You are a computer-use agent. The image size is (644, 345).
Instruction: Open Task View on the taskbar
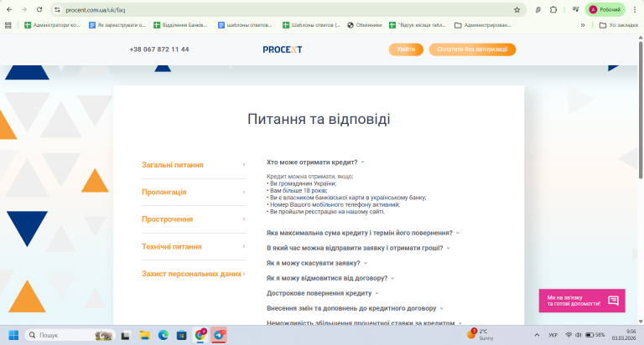[126, 335]
